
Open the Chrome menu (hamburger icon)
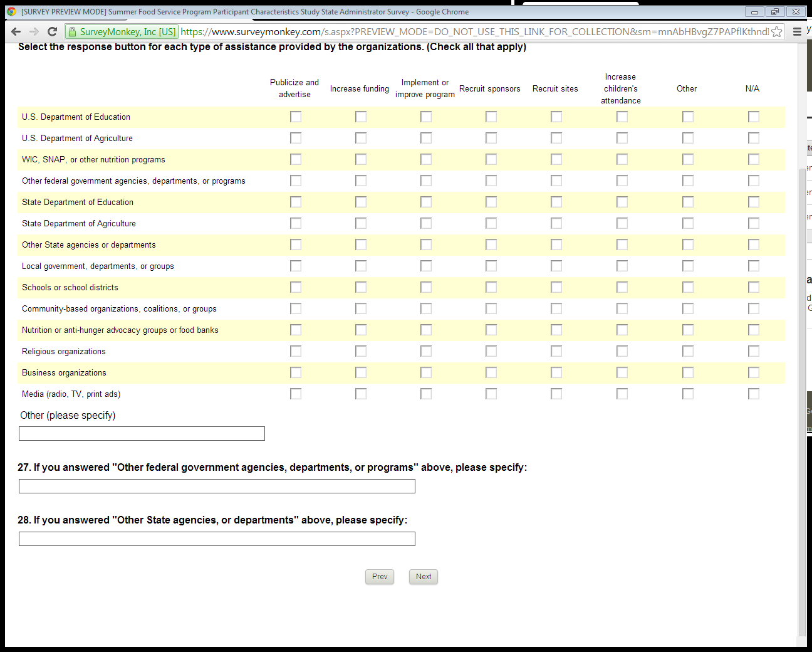[797, 32]
